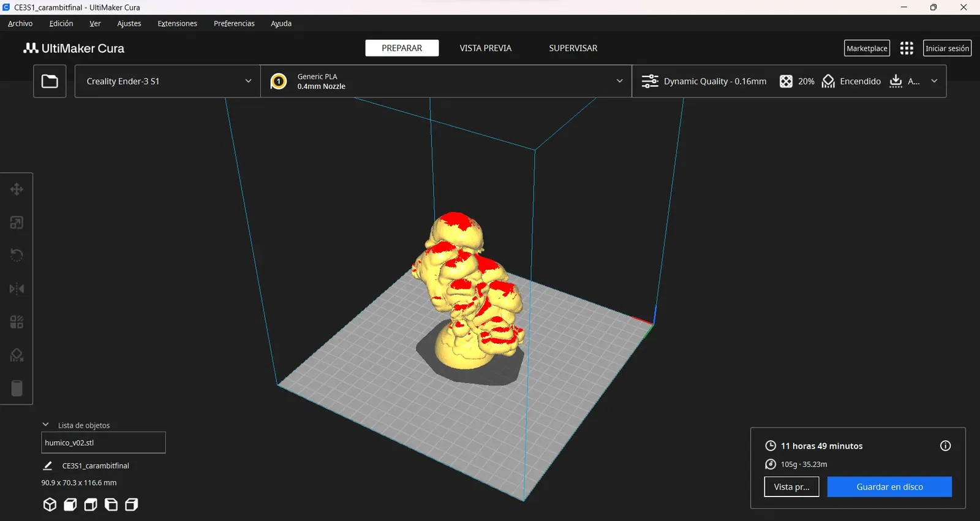Minimize the Cura window
This screenshot has height=521, width=980.
point(903,7)
